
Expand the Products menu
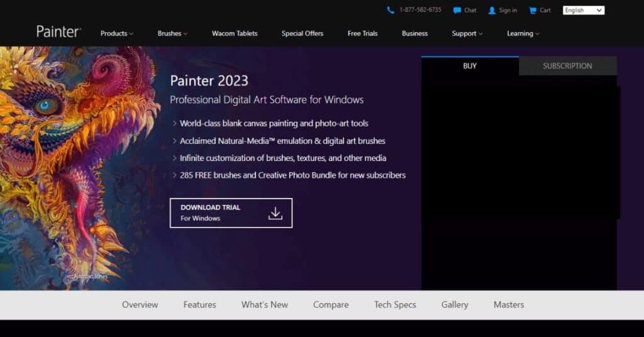click(x=116, y=34)
